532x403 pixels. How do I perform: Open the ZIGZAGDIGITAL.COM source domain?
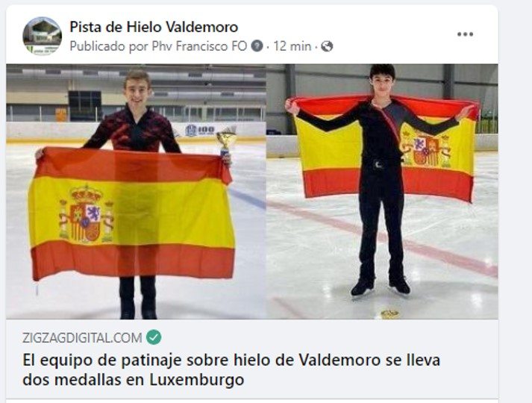82,338
